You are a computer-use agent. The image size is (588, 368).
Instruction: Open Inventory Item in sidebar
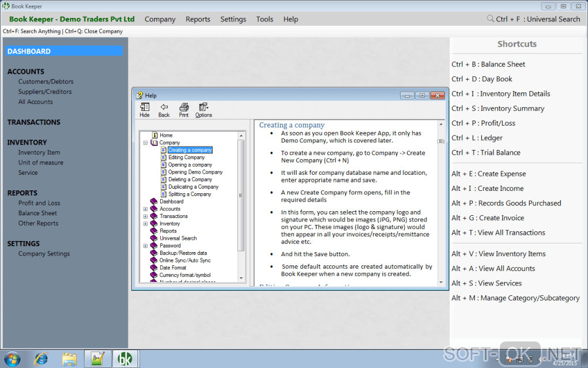(39, 152)
